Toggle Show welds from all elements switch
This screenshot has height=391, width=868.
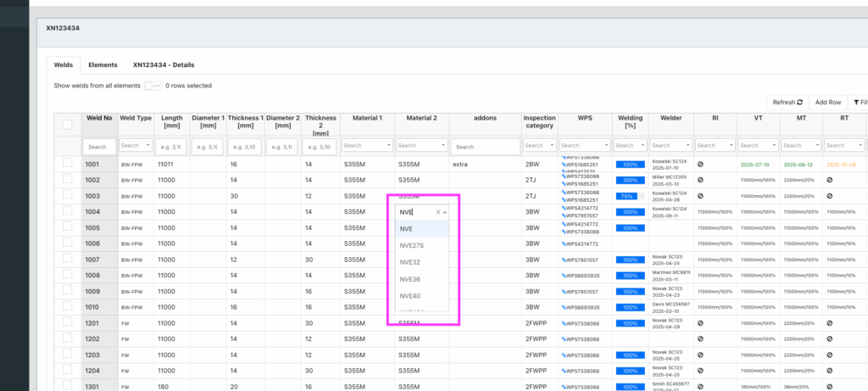[x=153, y=86]
